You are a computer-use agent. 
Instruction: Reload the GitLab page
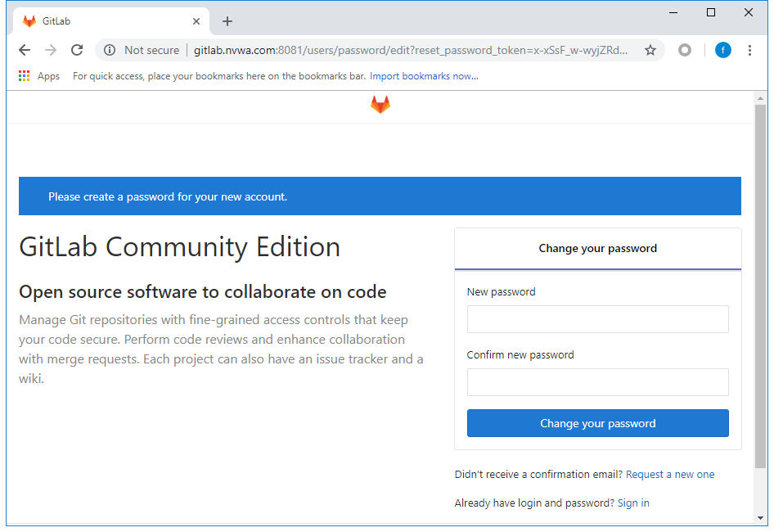(77, 50)
